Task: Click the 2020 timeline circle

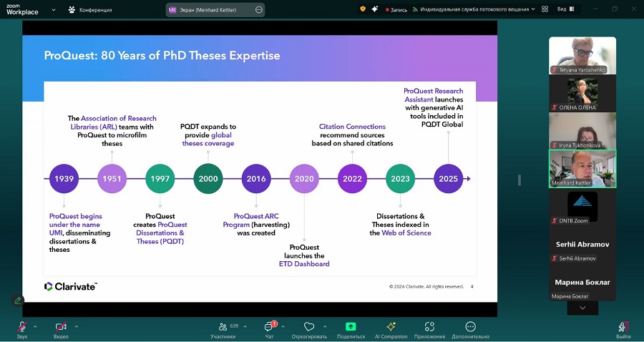Action: tap(304, 179)
